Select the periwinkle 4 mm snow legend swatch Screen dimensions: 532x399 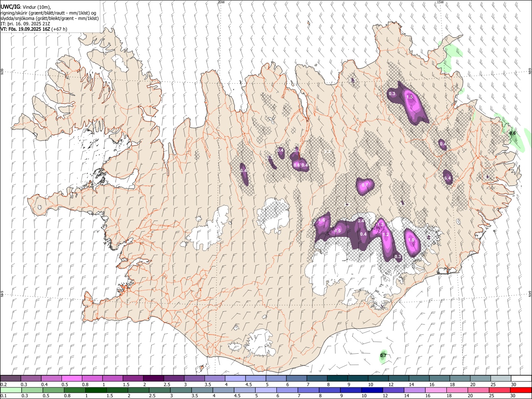(235, 379)
